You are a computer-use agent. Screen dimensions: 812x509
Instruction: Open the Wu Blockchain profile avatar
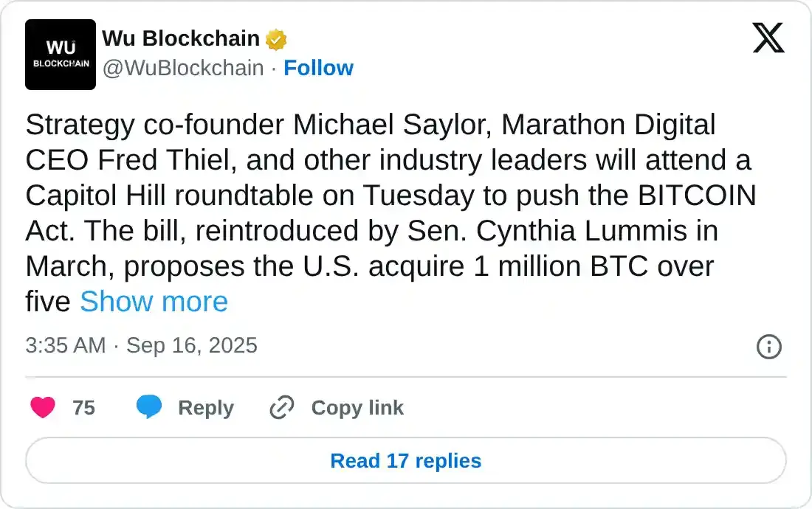point(61,55)
